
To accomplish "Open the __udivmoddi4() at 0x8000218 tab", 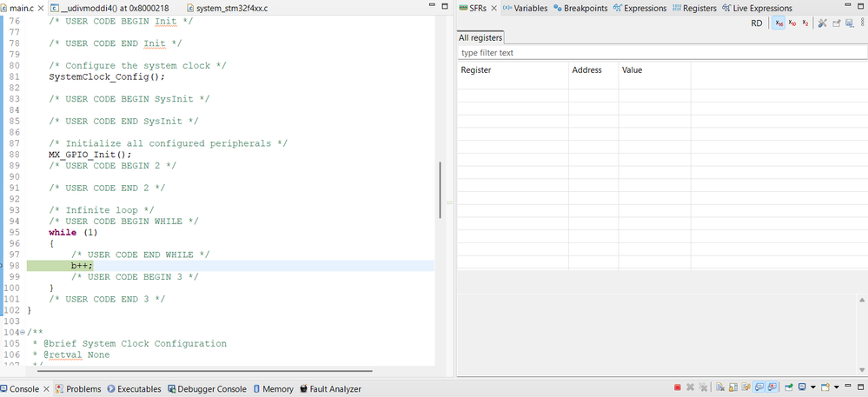I will pyautogui.click(x=110, y=9).
